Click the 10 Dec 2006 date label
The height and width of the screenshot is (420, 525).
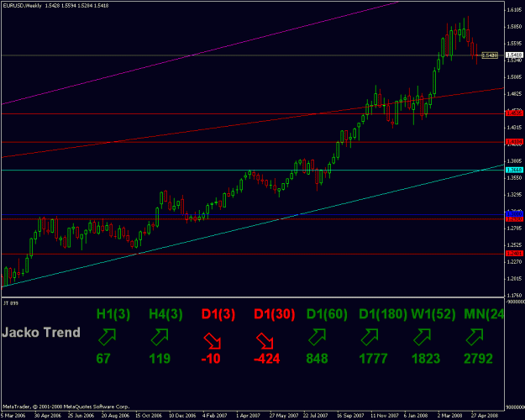click(x=182, y=416)
